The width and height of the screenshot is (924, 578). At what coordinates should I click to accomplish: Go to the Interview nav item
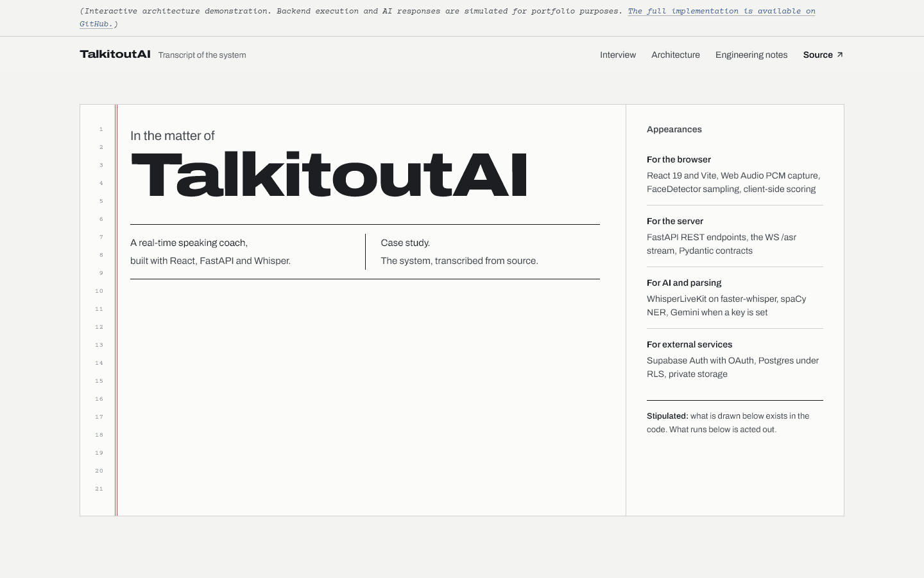click(x=618, y=55)
